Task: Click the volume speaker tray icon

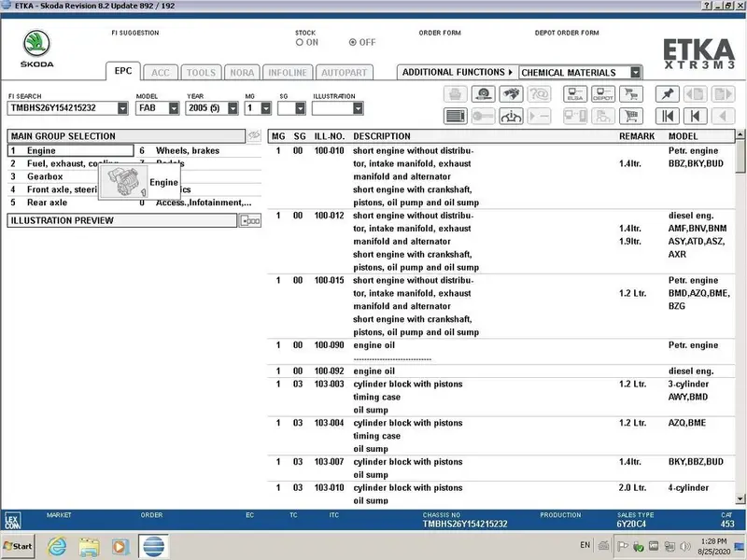Action: 685,546
